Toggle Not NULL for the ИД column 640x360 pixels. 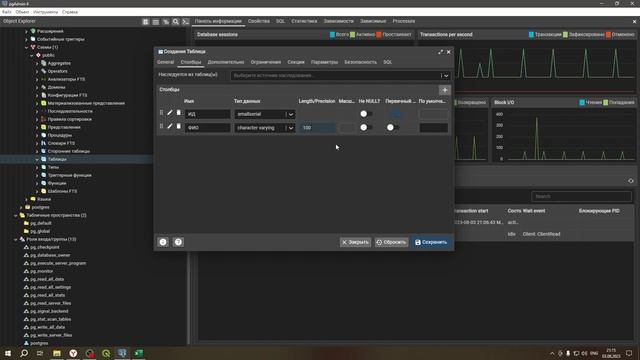coord(366,114)
